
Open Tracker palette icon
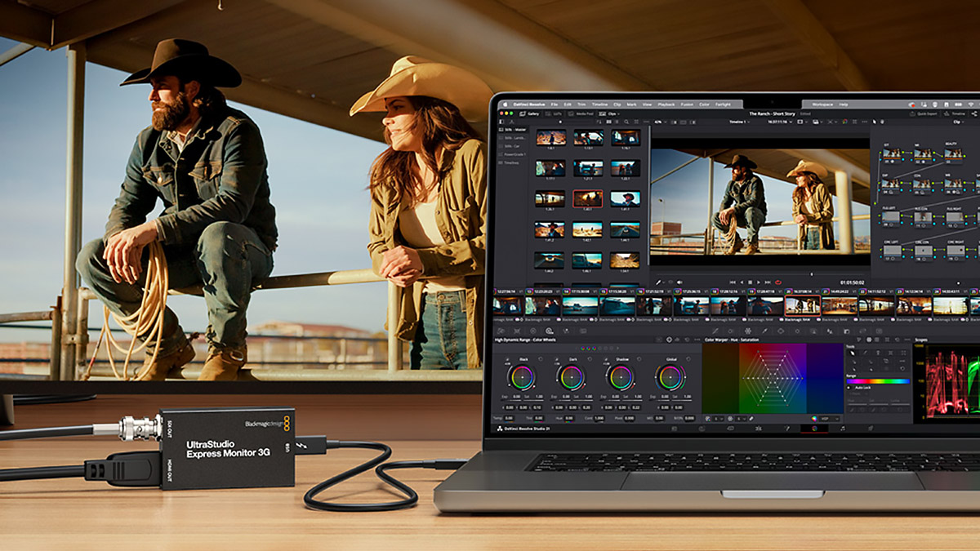click(797, 331)
